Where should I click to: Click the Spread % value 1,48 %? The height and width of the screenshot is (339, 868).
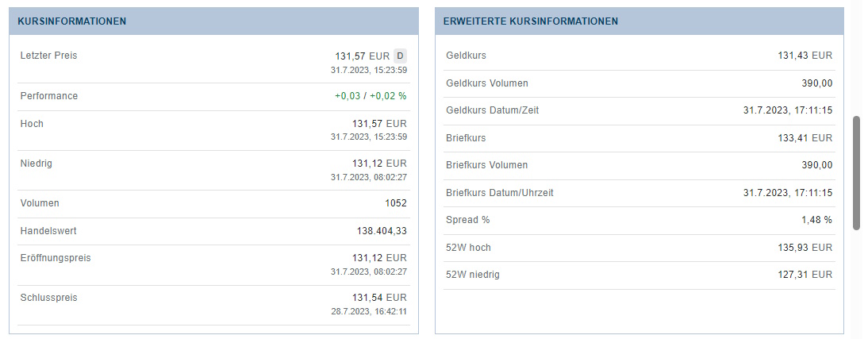coord(816,220)
